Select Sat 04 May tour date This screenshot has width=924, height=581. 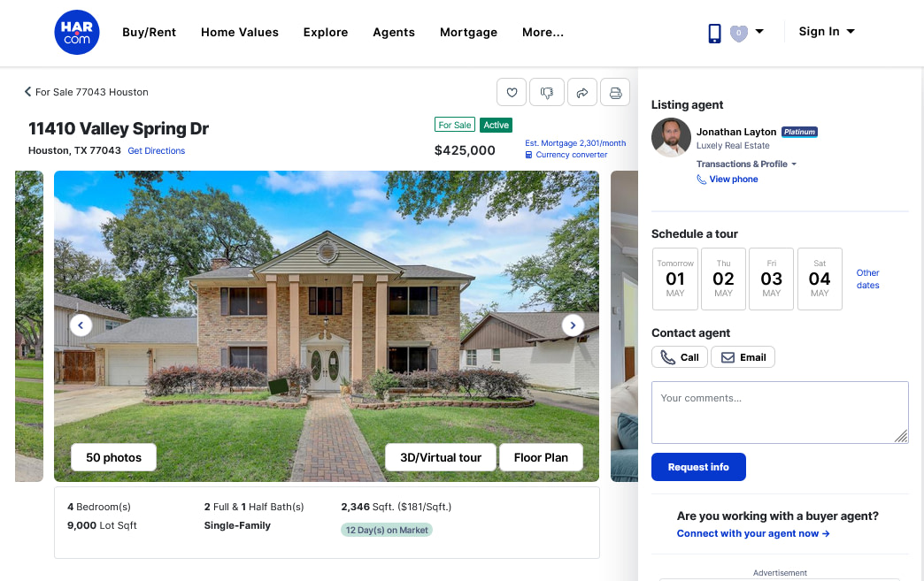[820, 279]
